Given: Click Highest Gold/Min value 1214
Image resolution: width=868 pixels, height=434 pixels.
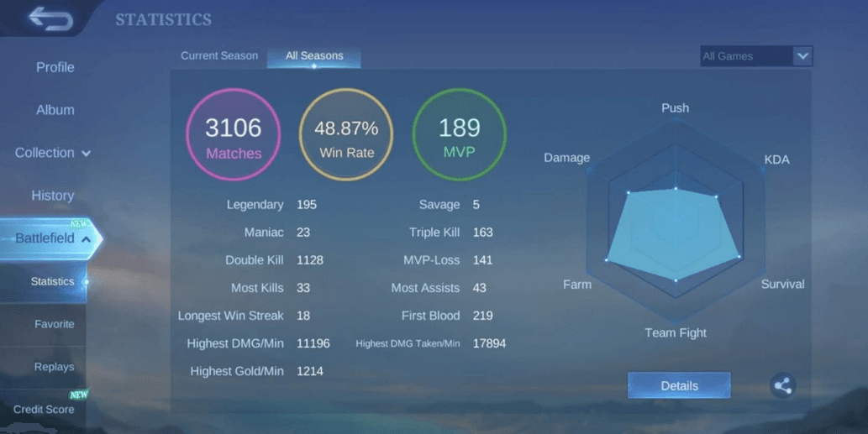Looking at the screenshot, I should (310, 371).
